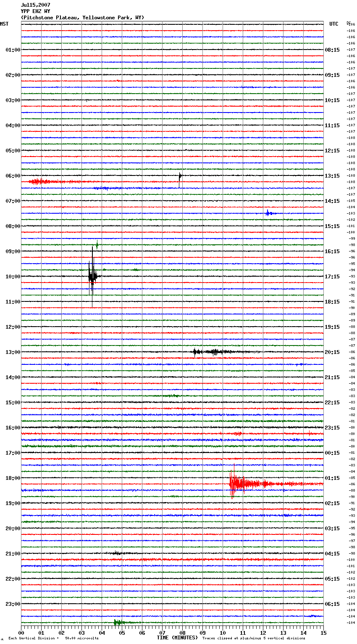Image resolution: width=357 pixels, height=644 pixels.
Task: Select the "22:00" MST time label
Action: 13,579
